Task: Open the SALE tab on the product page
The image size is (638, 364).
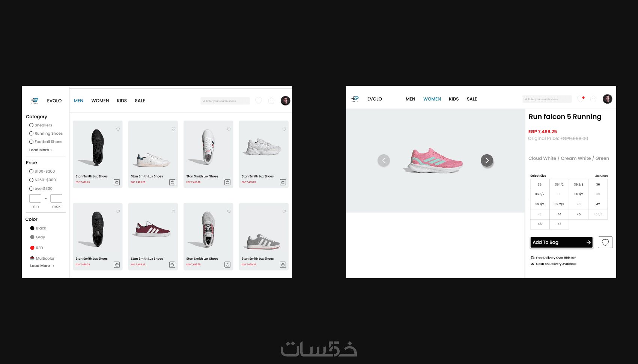Action: (x=472, y=99)
